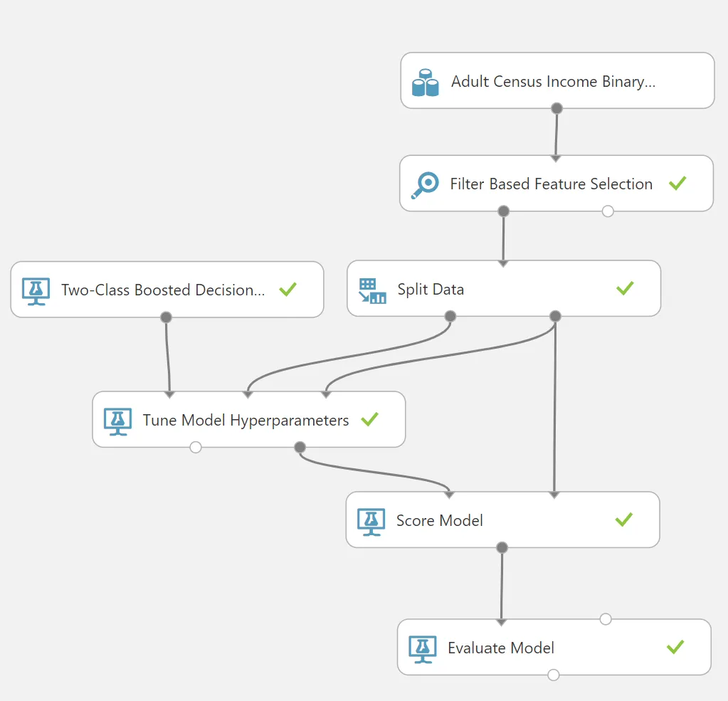Select the Adult Census Income Binary module
Viewport: 728px width, 701px height.
(x=557, y=81)
